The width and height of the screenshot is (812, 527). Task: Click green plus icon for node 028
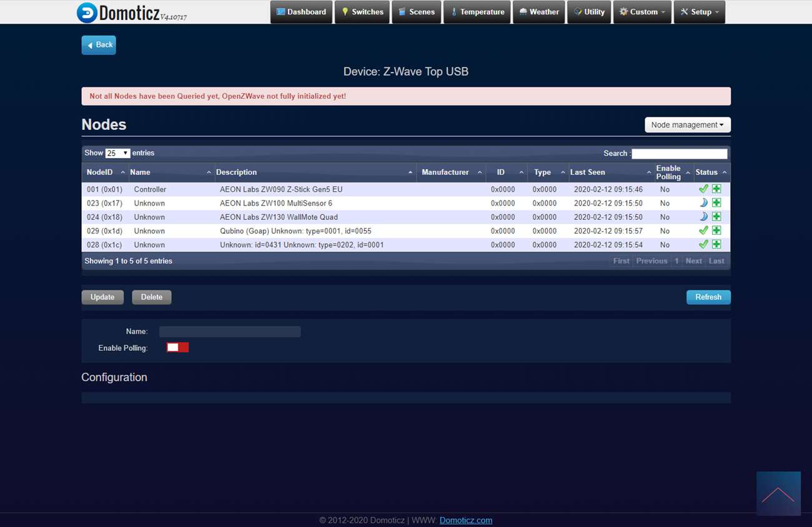pos(716,244)
